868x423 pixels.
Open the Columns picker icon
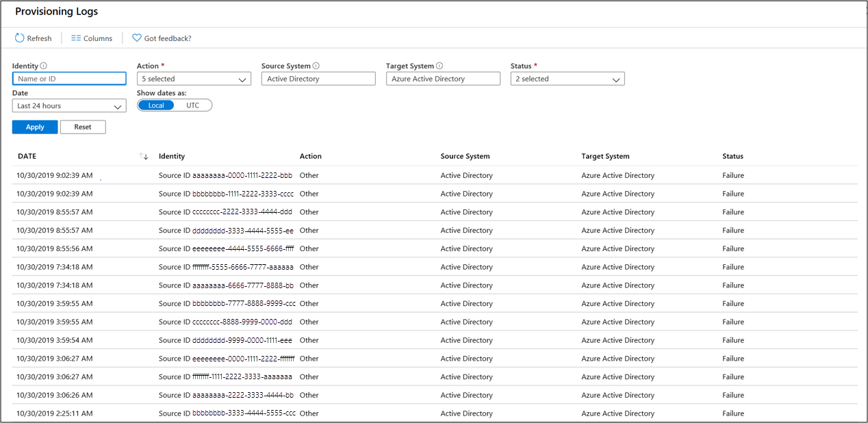(x=76, y=38)
